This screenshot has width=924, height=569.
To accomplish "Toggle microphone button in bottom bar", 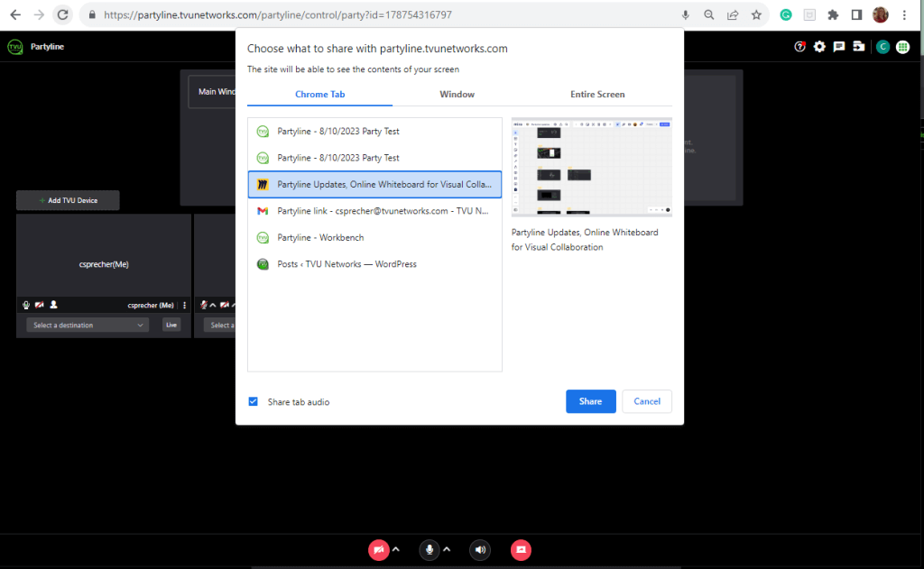I will click(429, 549).
